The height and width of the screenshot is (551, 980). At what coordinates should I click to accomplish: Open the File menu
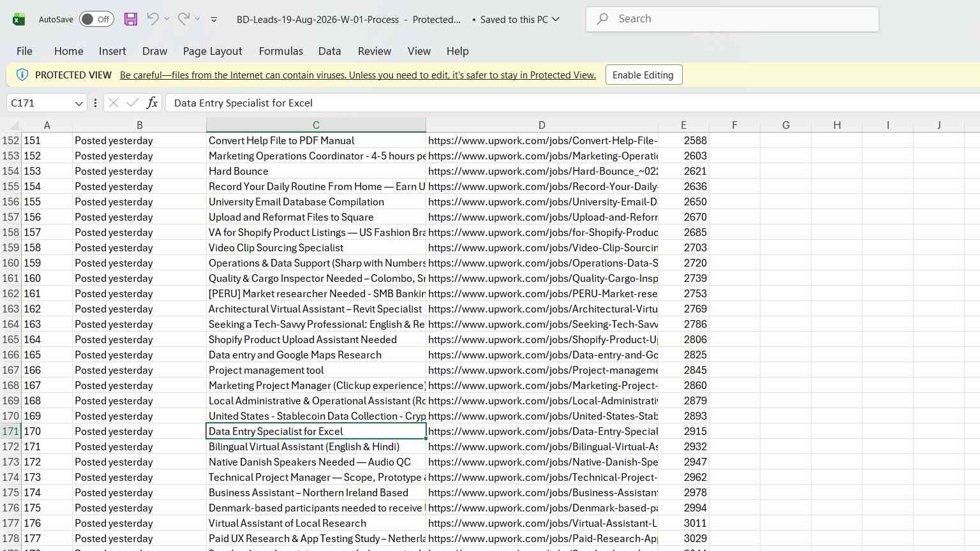coord(24,51)
